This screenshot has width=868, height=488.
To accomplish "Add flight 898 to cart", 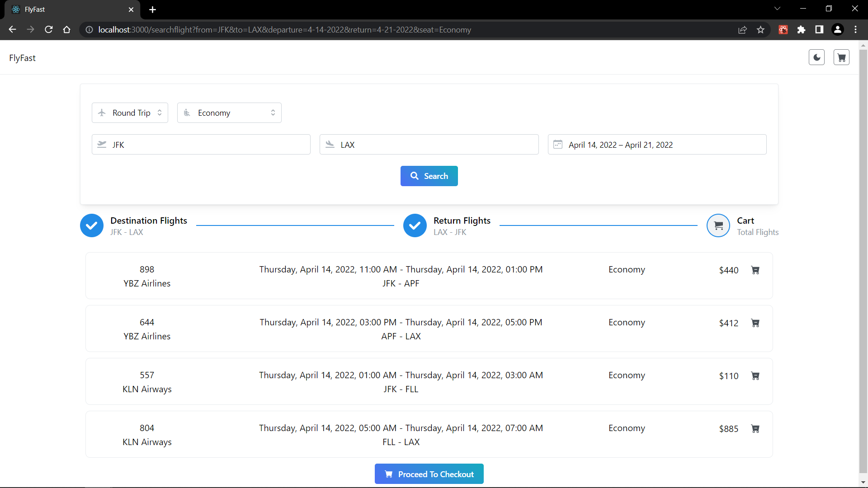I will [x=755, y=270].
